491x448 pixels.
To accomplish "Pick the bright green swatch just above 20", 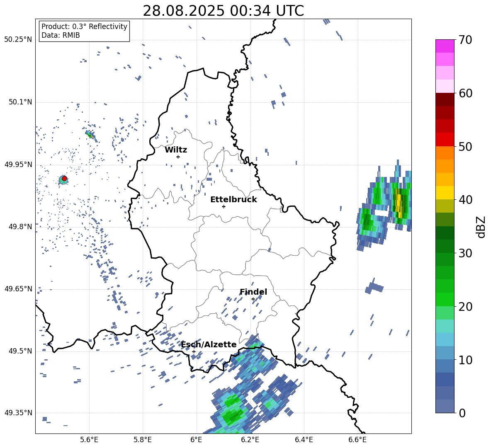I will pyautogui.click(x=445, y=299).
